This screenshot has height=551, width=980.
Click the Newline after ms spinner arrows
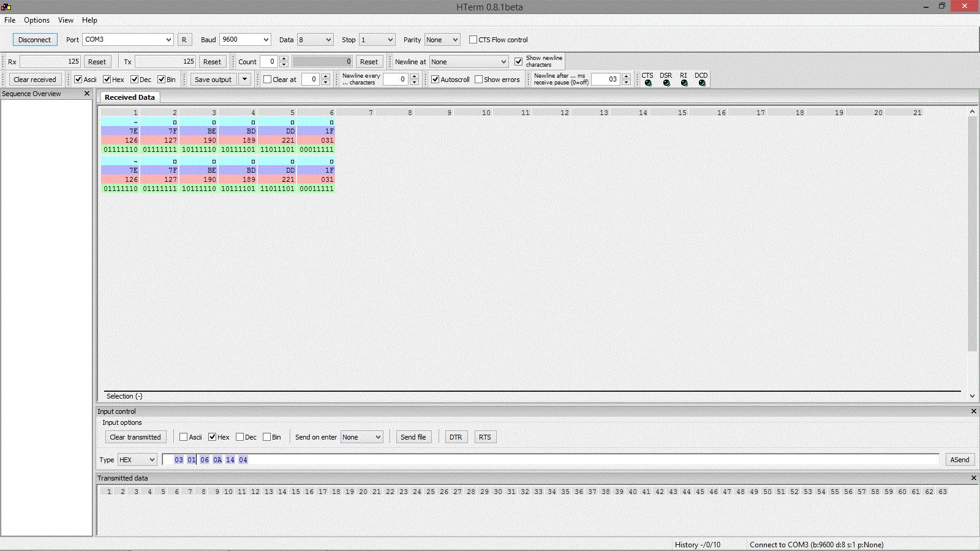click(626, 80)
